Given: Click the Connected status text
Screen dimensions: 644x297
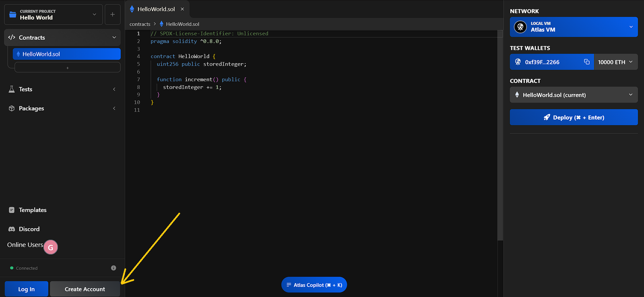Looking at the screenshot, I should pyautogui.click(x=27, y=268).
